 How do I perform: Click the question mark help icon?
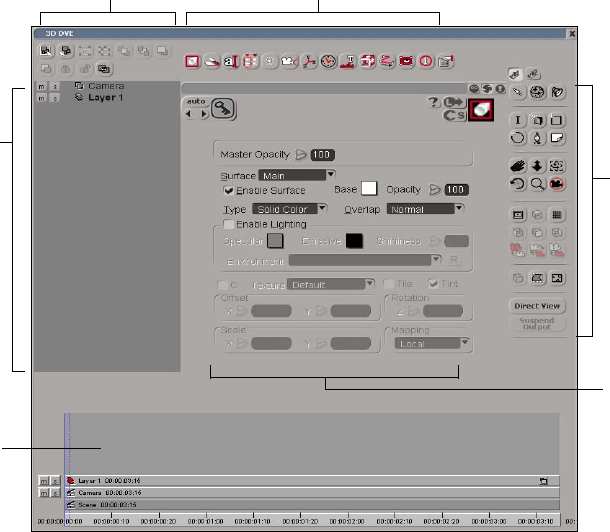tap(433, 102)
